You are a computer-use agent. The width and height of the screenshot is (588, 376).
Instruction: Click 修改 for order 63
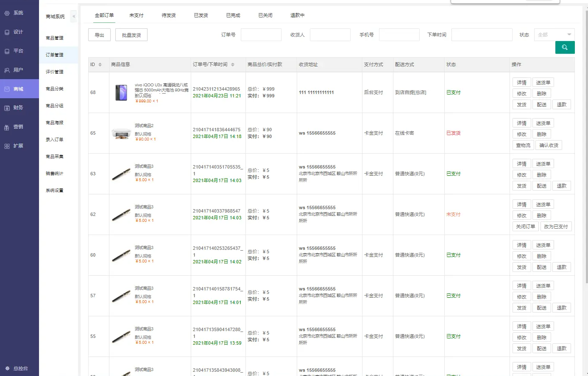pyautogui.click(x=521, y=175)
